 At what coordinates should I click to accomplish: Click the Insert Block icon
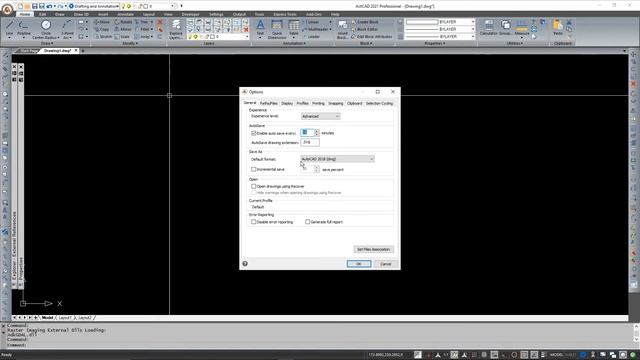pyautogui.click(x=343, y=29)
